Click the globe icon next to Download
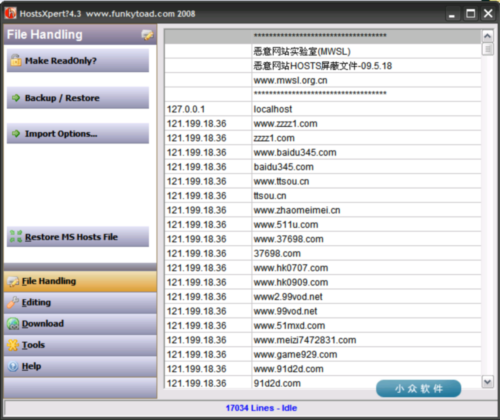This screenshot has height=420, width=500. coord(13,324)
